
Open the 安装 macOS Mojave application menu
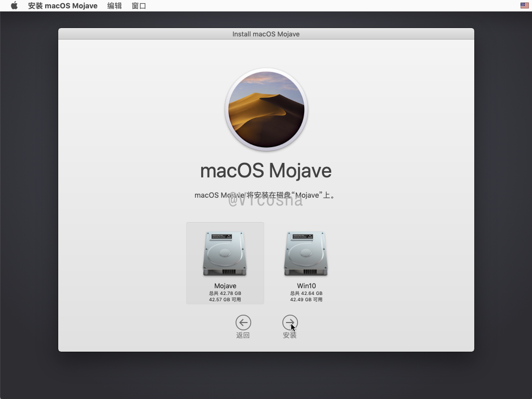pos(63,6)
